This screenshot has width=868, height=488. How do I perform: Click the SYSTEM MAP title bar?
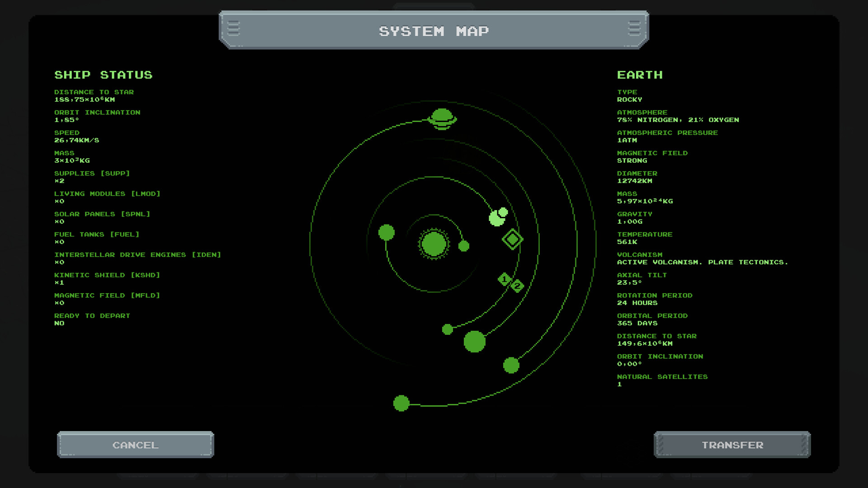point(433,31)
